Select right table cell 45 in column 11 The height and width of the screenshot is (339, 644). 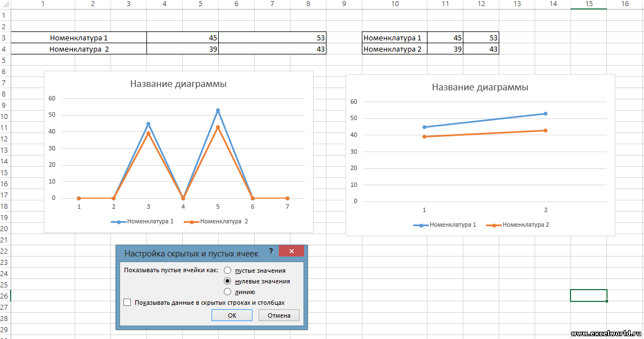pos(445,38)
